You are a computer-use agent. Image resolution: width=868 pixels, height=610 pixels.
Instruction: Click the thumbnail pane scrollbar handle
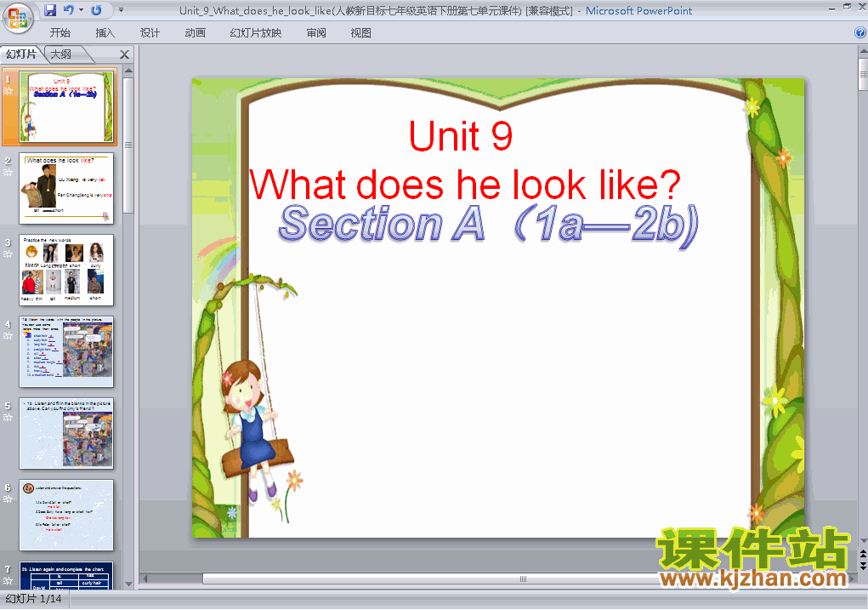(128, 145)
